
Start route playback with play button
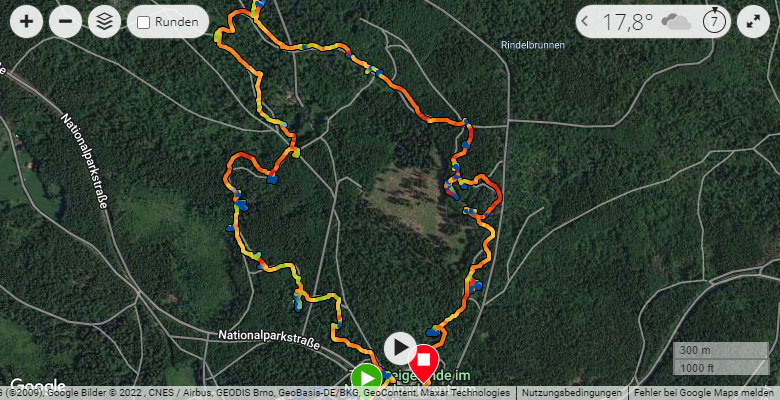(400, 348)
